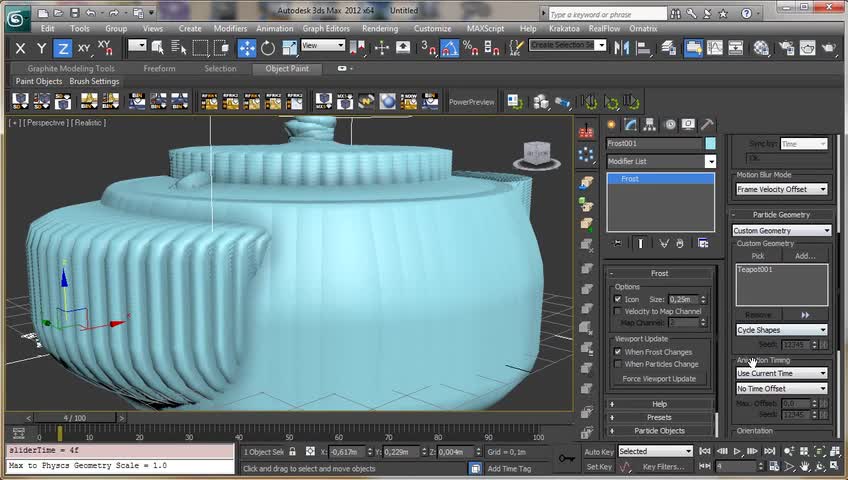Click the Rotate tool icon
Image resolution: width=848 pixels, height=480 pixels.
pos(268,47)
